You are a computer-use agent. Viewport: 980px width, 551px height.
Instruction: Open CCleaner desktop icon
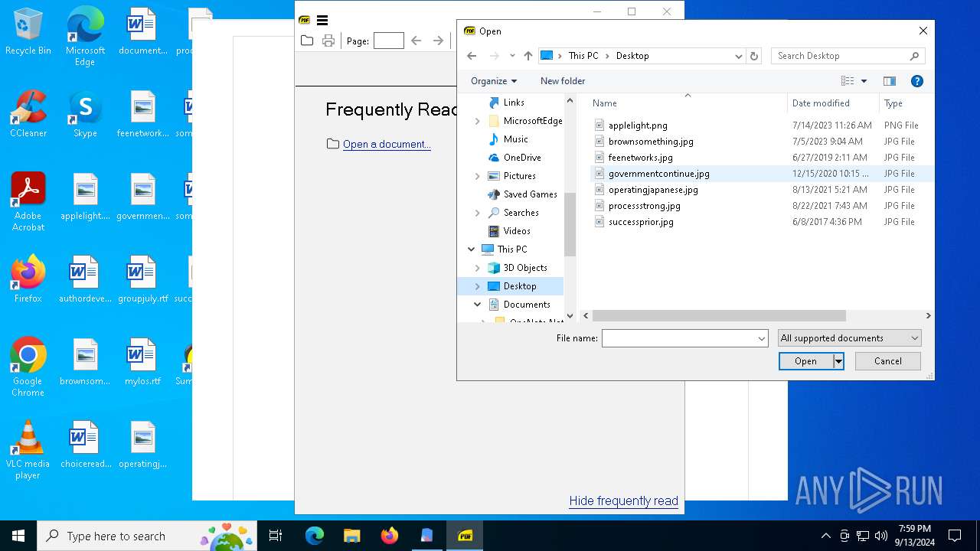[28, 115]
